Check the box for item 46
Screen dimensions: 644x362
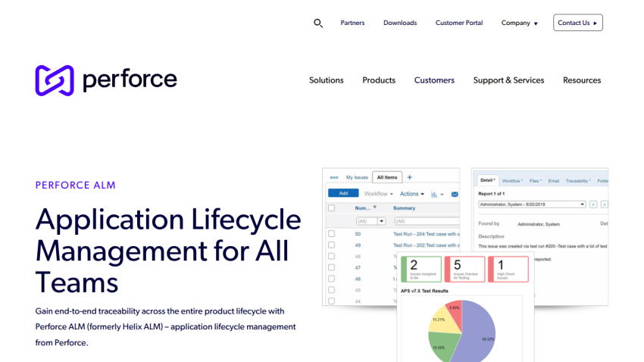click(331, 279)
